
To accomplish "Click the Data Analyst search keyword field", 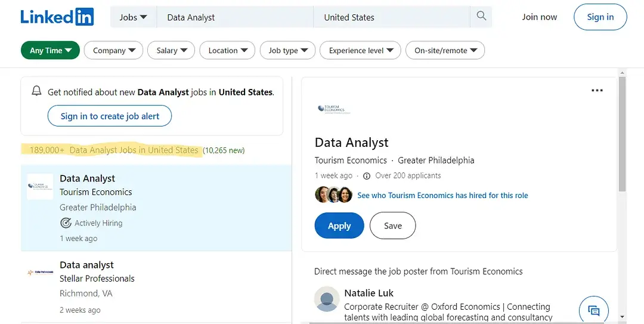I will coord(235,17).
